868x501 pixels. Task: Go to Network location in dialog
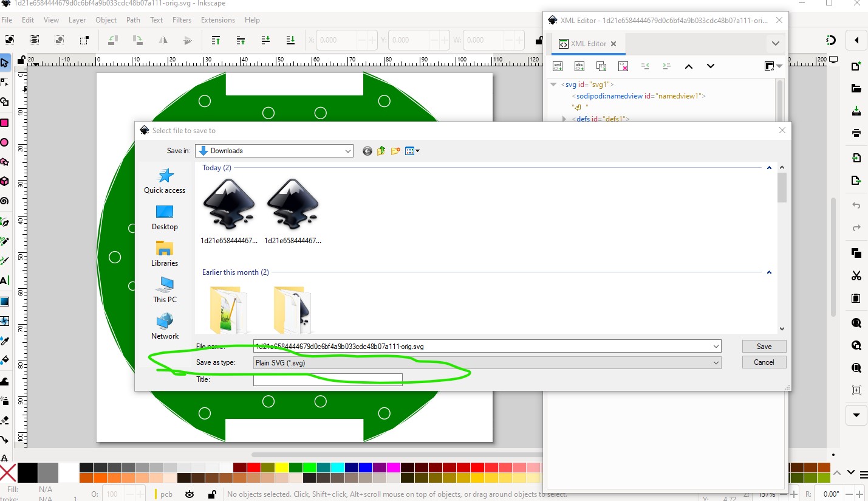pyautogui.click(x=165, y=327)
